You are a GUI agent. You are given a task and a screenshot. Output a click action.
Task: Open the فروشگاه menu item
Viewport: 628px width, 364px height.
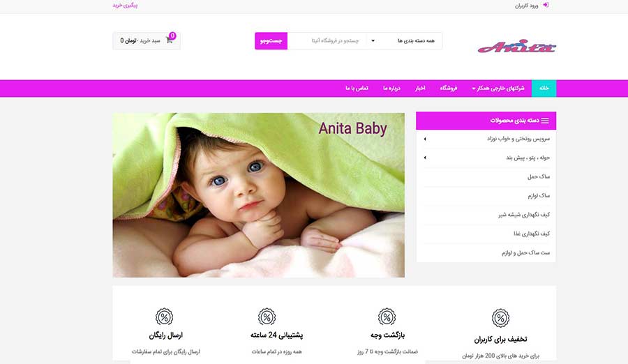pos(449,88)
